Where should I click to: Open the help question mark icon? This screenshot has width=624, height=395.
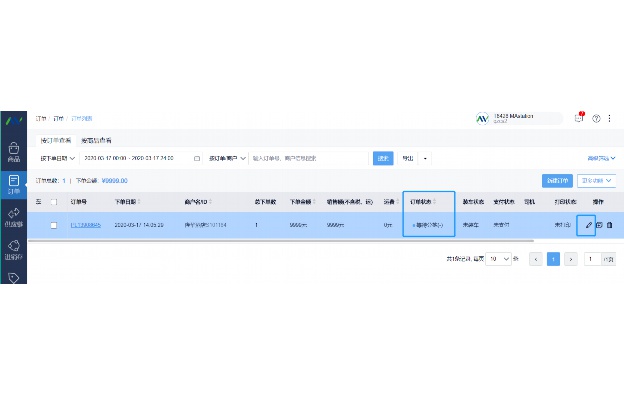click(x=596, y=119)
